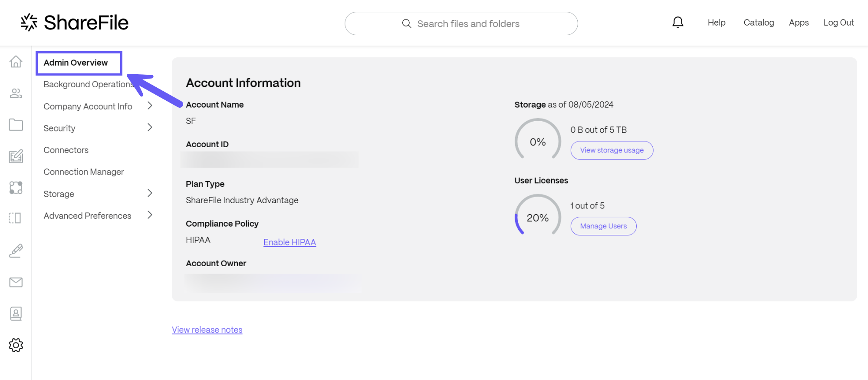868x380 pixels.
Task: Expand Company Account Info chevron
Action: tap(150, 106)
